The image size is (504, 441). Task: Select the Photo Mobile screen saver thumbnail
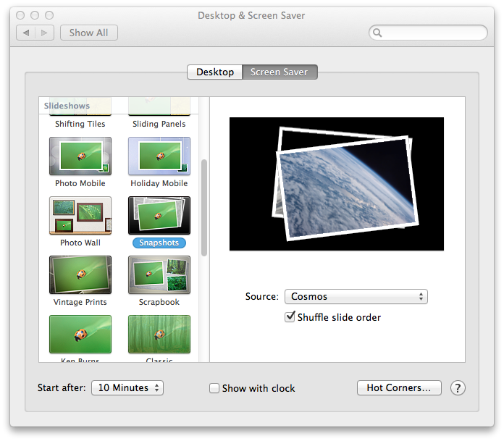80,156
